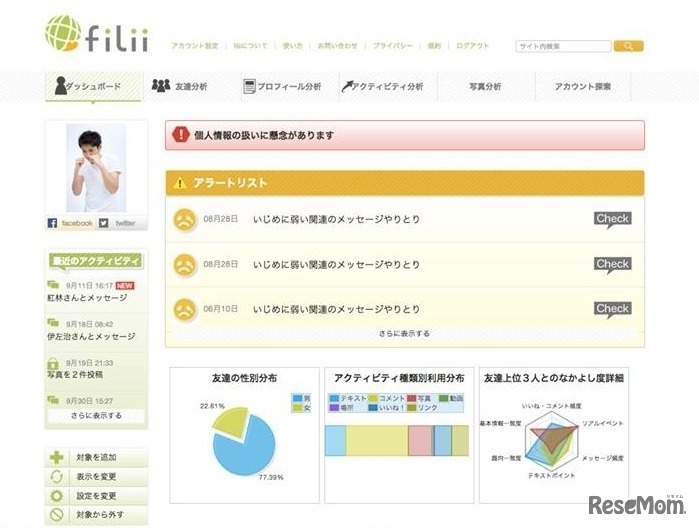Click the refresh 表示を変更 icon
The width and height of the screenshot is (699, 528).
point(57,477)
